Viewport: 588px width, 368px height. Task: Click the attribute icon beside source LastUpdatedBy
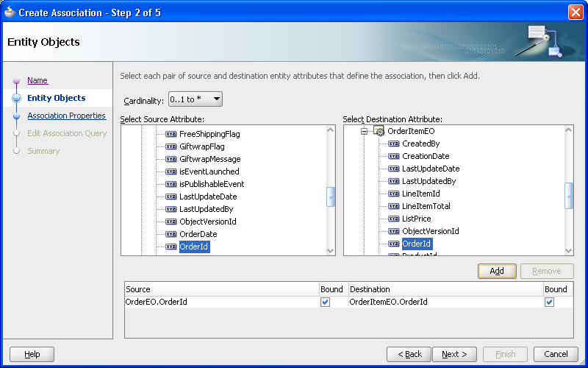(171, 209)
